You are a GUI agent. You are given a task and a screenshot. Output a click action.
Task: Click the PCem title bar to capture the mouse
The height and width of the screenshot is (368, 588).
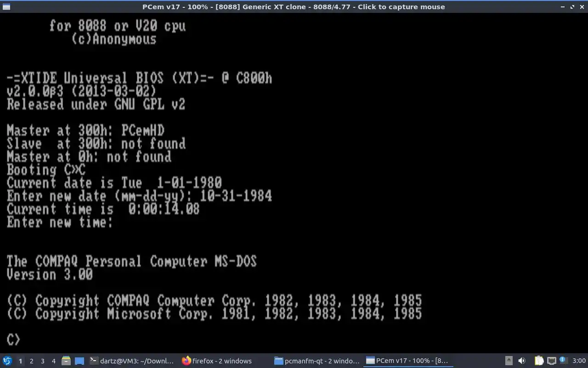(294, 7)
